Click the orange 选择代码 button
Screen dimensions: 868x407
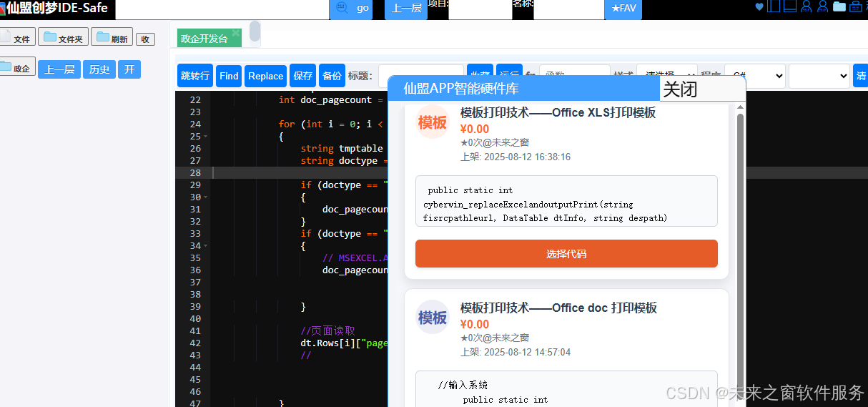coord(566,254)
